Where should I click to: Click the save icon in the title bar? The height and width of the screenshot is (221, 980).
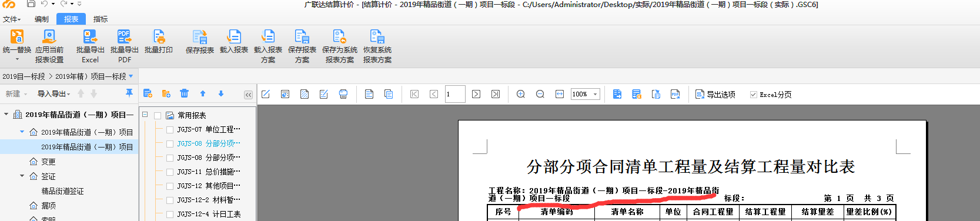(x=31, y=4)
